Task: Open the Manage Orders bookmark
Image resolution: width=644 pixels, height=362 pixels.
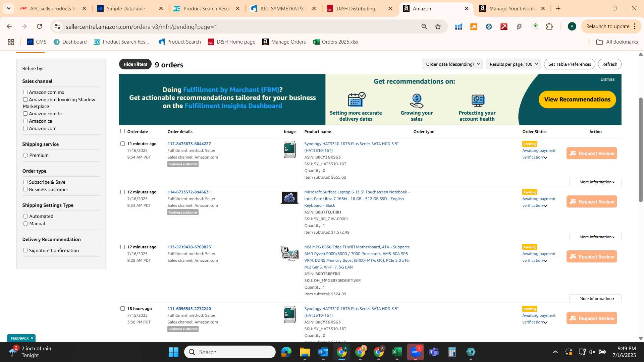Action: pyautogui.click(x=284, y=42)
